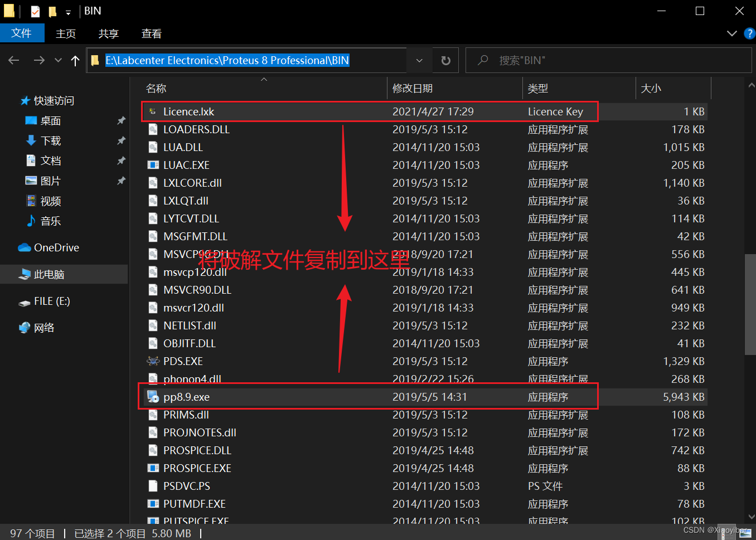Switch to 查看 (View) ribbon tab
Viewport: 756px width, 540px height.
point(152,33)
